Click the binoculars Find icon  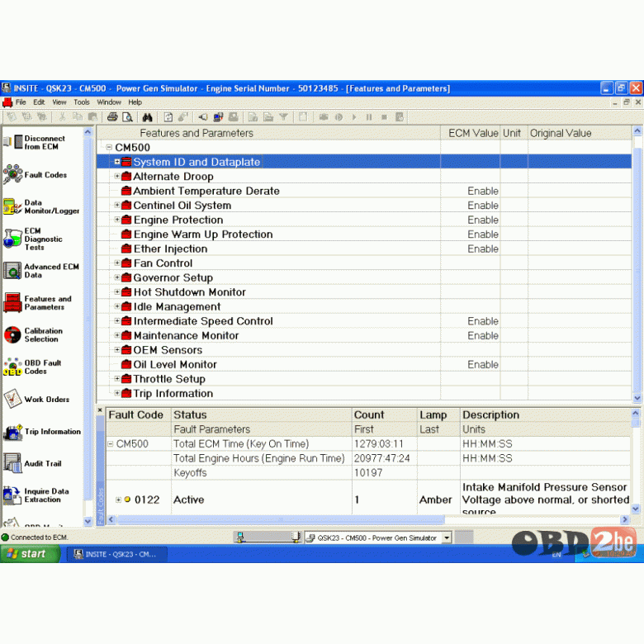tap(147, 117)
